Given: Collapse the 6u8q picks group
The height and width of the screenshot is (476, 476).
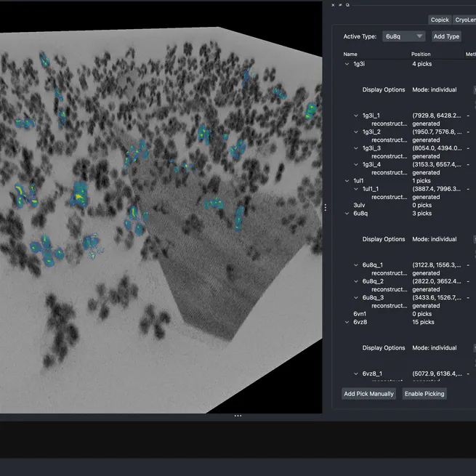Looking at the screenshot, I should (347, 214).
